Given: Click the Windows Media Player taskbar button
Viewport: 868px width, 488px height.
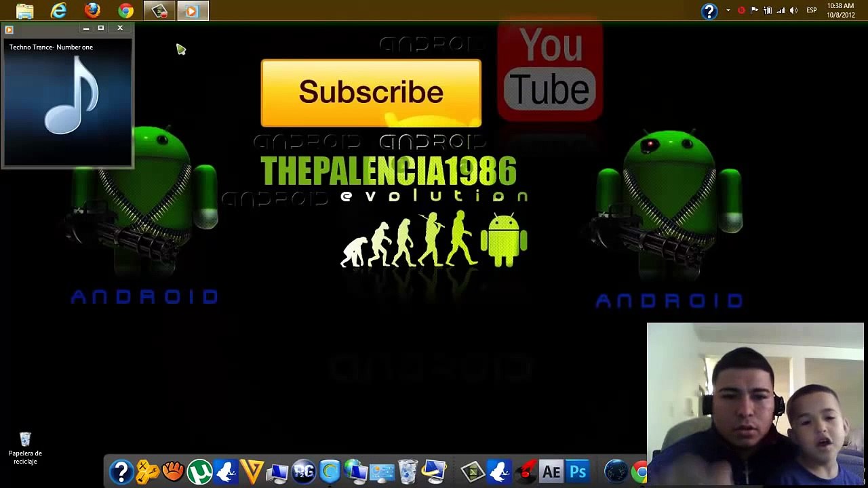Looking at the screenshot, I should pyautogui.click(x=193, y=11).
